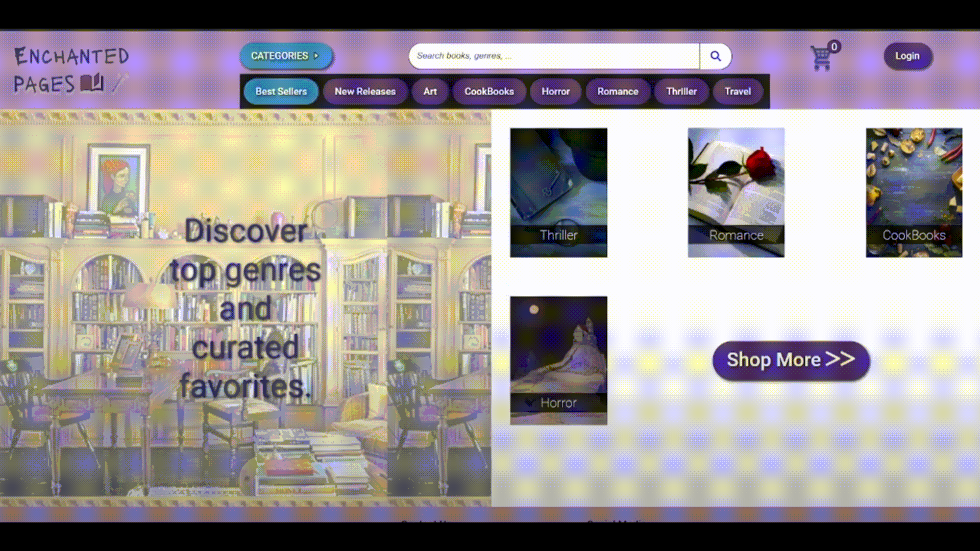Click the shopping cart icon
980x551 pixels.
(x=820, y=58)
